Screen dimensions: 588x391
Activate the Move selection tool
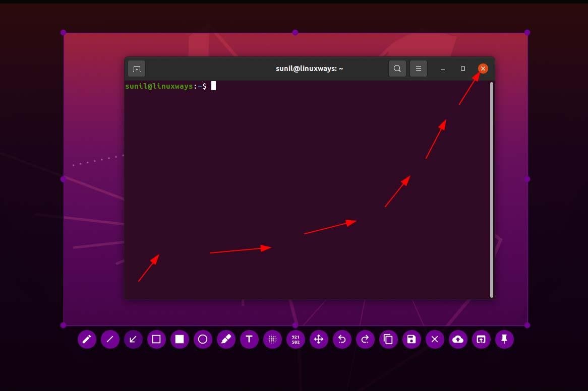click(319, 340)
